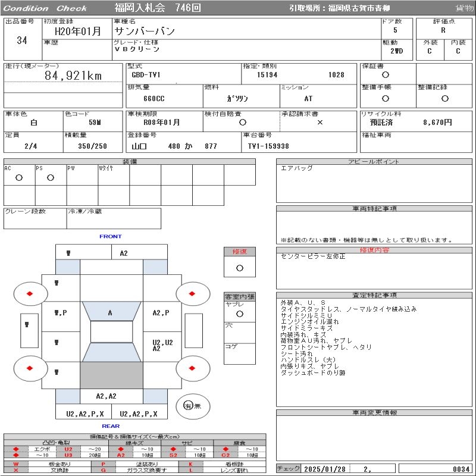Click the model code GBD-TV1

[x=146, y=75]
